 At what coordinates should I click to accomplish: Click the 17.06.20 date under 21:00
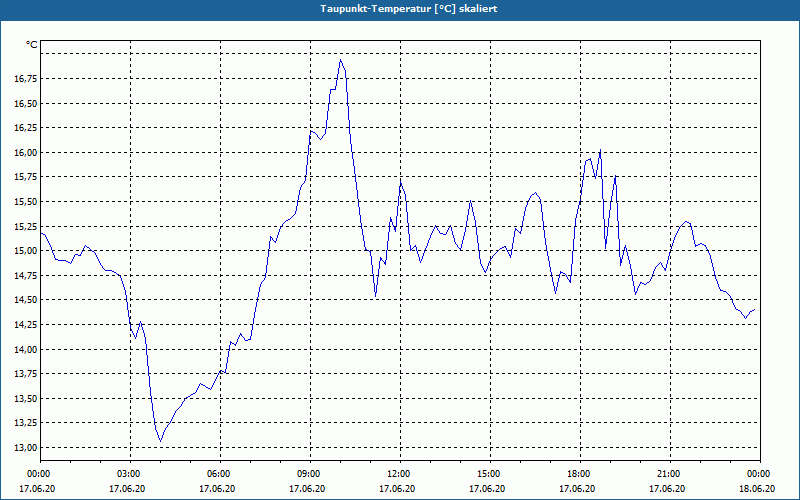[667, 488]
